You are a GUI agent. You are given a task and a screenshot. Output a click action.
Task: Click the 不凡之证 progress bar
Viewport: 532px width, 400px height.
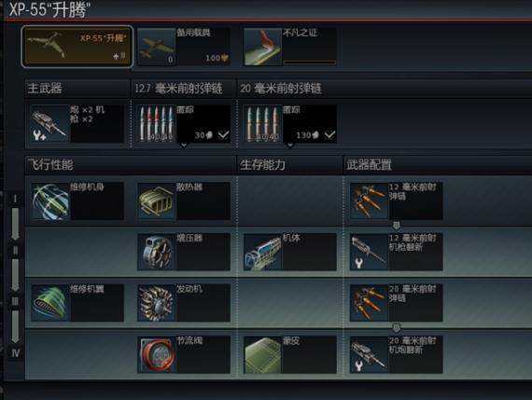point(310,62)
